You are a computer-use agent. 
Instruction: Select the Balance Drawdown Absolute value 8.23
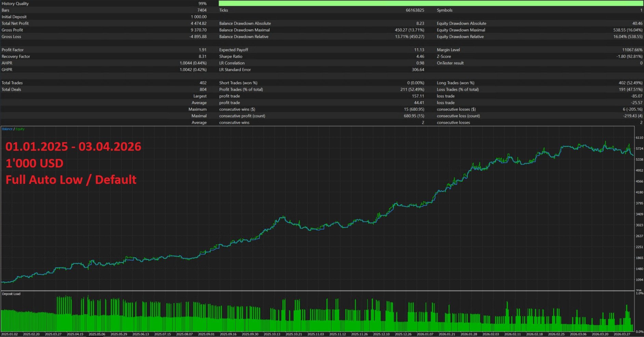click(x=420, y=24)
